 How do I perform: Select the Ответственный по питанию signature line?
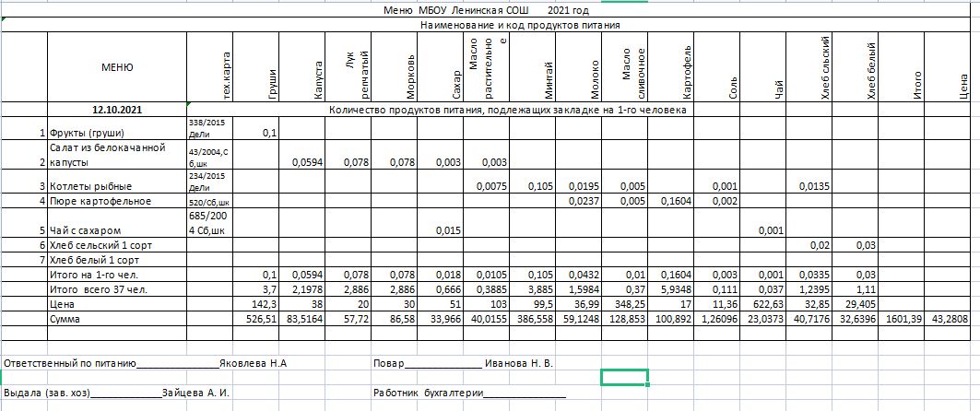tap(145, 364)
